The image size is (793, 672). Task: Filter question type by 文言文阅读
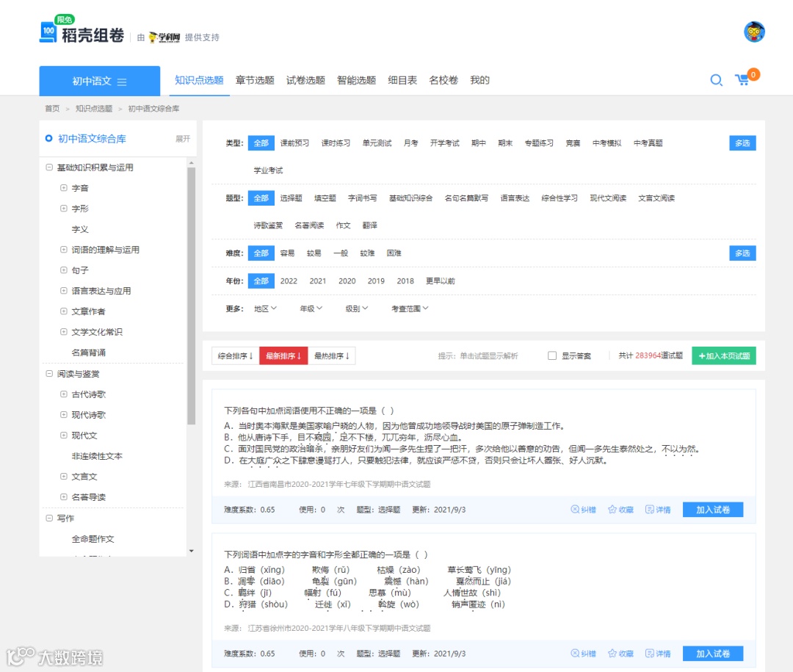coord(656,198)
